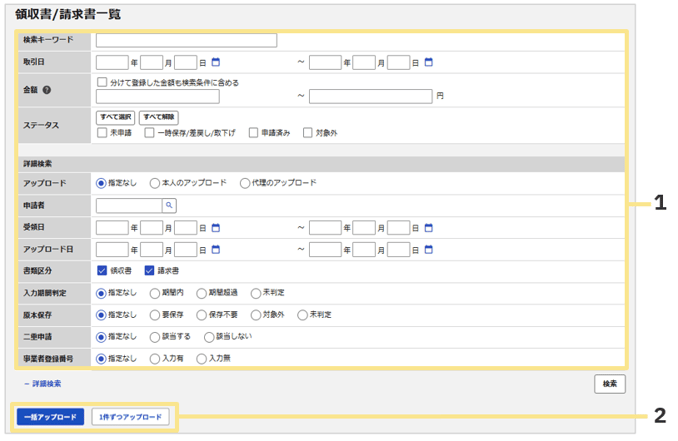Click the 取引日 start year field
Screen dimensions: 678x441
pyautogui.click(x=112, y=62)
